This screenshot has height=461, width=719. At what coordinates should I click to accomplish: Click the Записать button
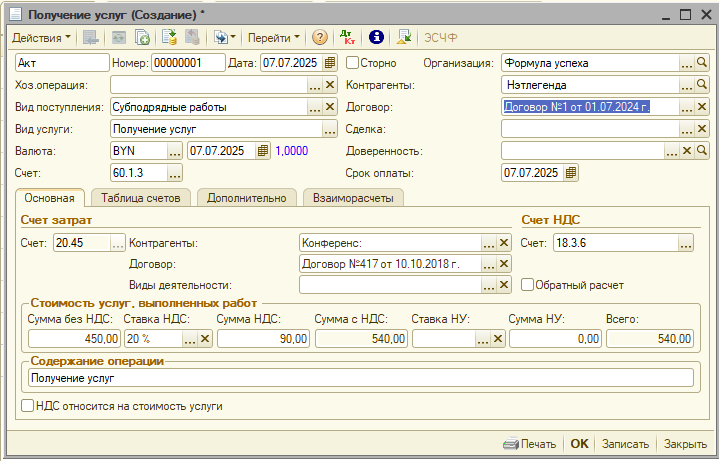pyautogui.click(x=624, y=444)
